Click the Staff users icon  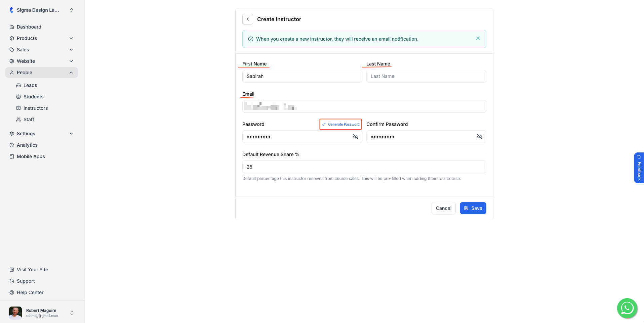pos(18,120)
